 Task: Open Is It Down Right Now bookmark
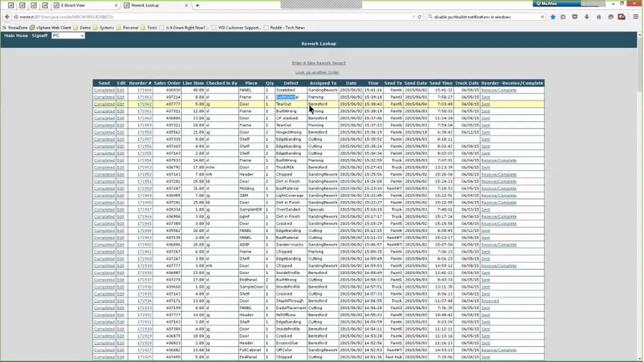tap(183, 28)
